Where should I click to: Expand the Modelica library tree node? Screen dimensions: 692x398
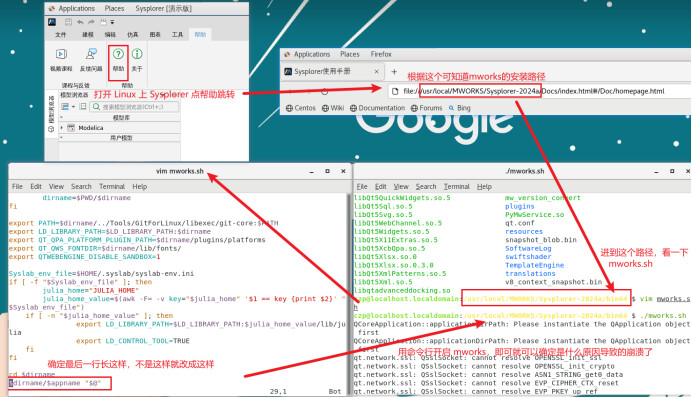point(61,128)
